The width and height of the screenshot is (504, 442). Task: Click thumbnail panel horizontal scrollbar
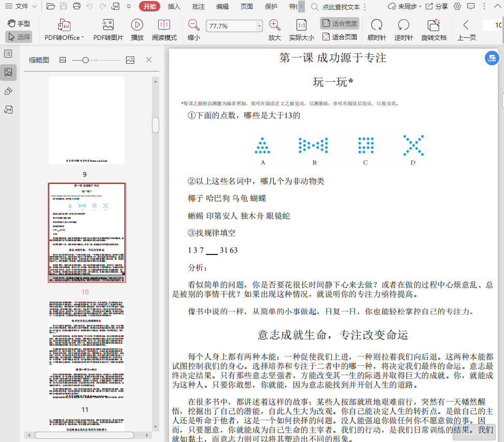pos(85,435)
